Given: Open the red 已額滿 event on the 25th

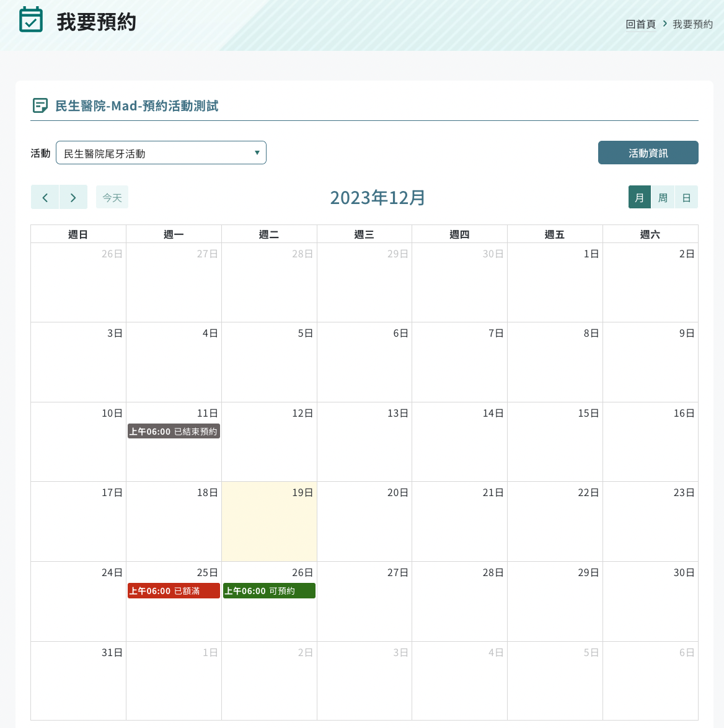Looking at the screenshot, I should (174, 591).
